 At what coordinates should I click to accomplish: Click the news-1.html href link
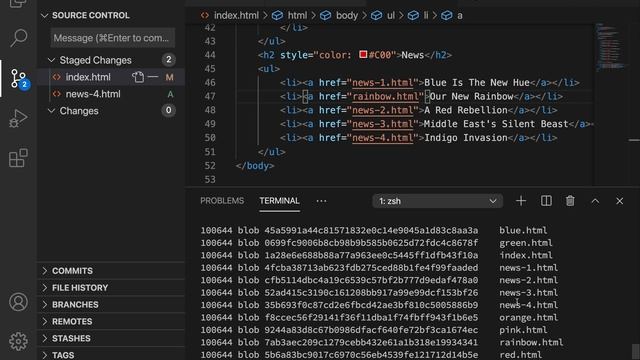click(382, 83)
